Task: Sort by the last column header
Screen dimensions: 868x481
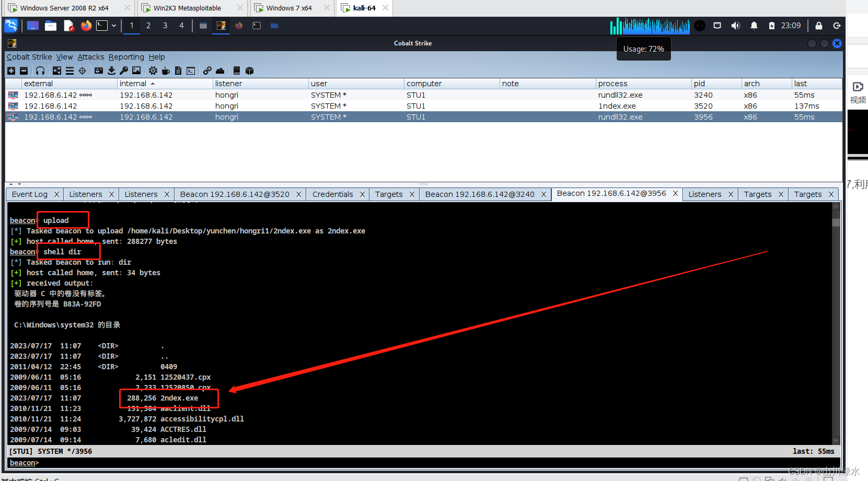Action: click(817, 84)
